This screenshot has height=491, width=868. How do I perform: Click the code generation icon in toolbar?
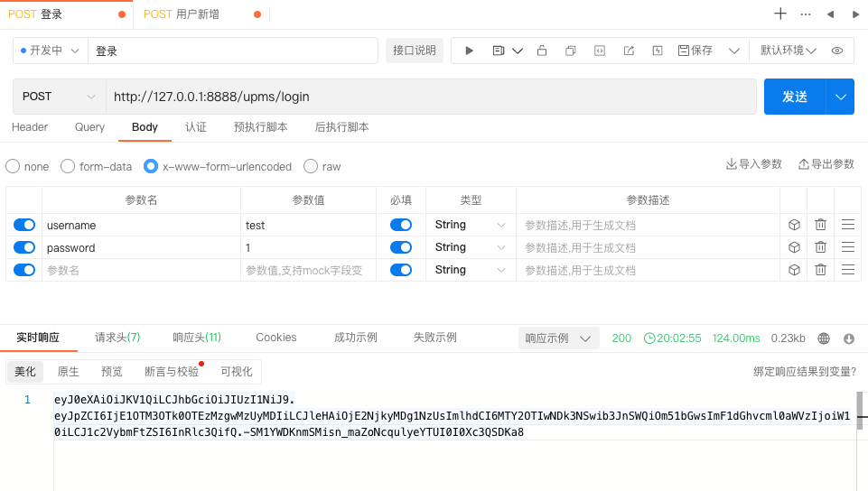599,51
